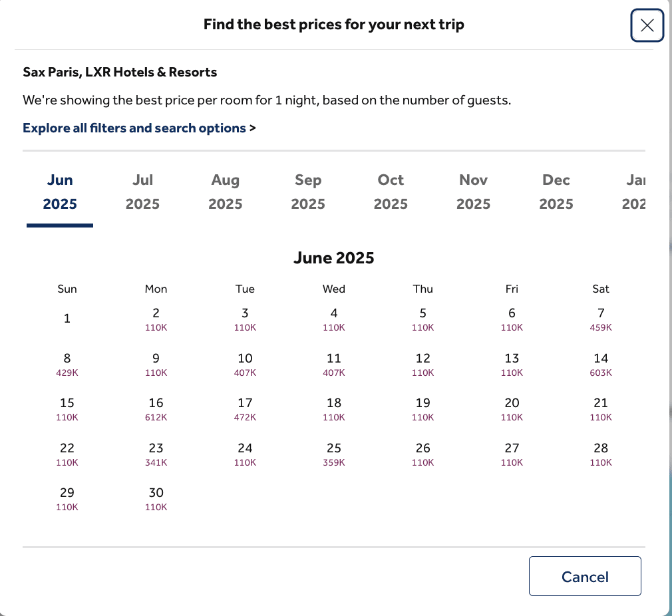Select June 16 at 612K points
Image resolution: width=672 pixels, height=616 pixels.
156,409
